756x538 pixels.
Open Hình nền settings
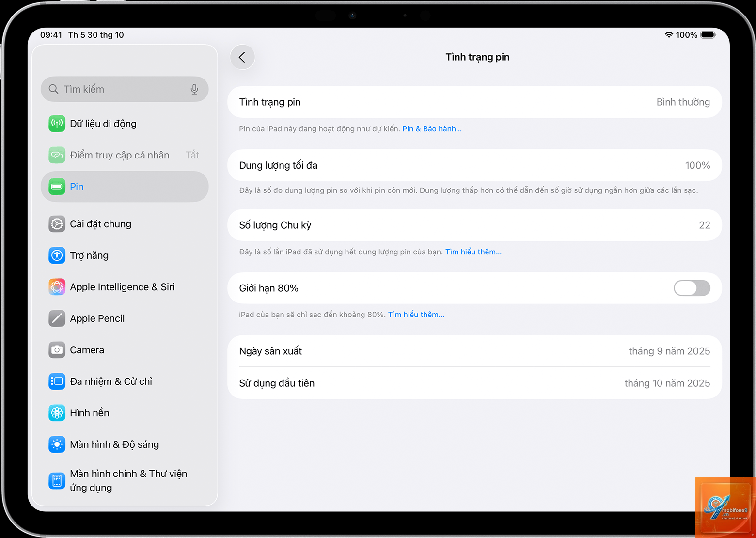point(125,413)
